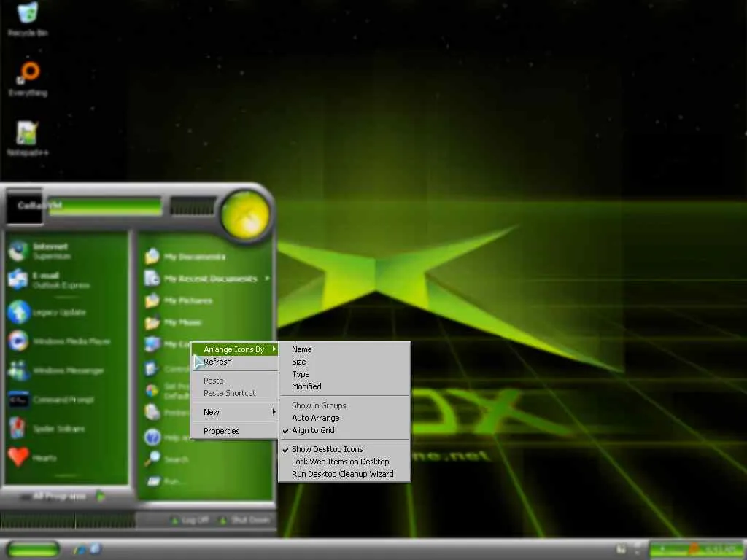Select Run Desktop Cleanup Wizard
Viewport: 747px width, 560px height.
pyautogui.click(x=344, y=474)
